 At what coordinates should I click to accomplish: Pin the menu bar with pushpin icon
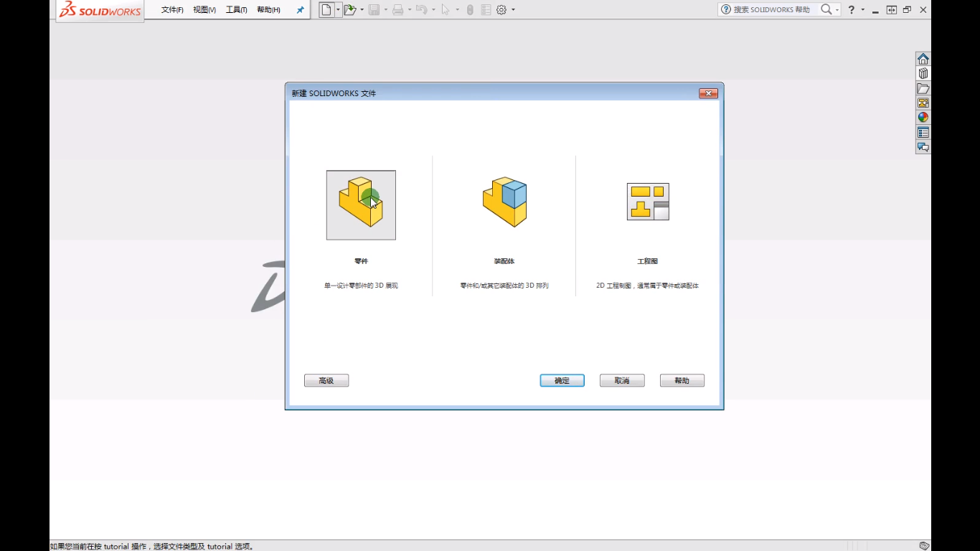pos(300,10)
